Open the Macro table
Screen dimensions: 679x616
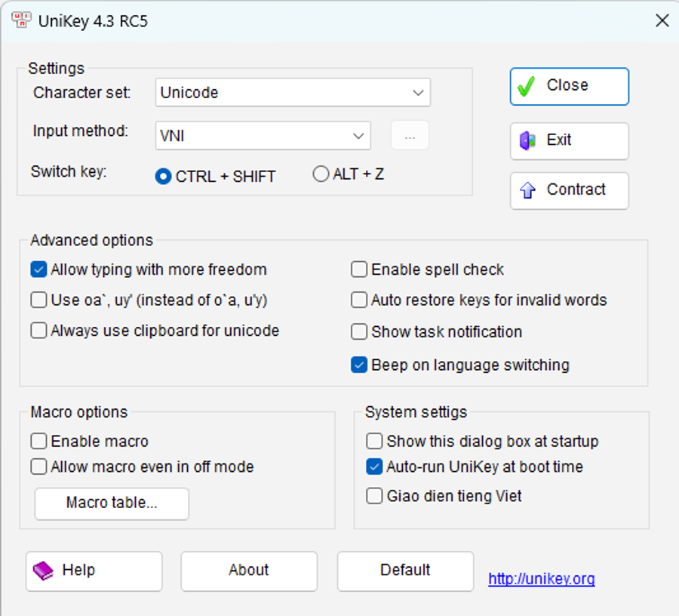111,504
